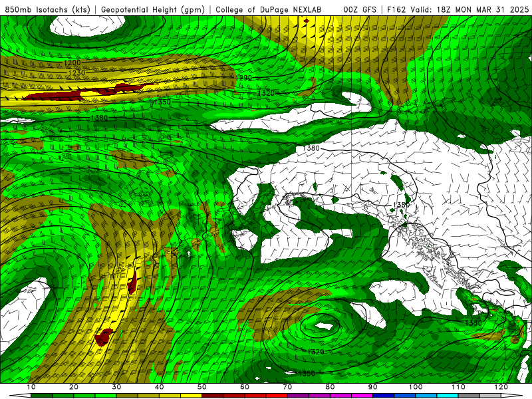Click the cyan colorbar swatch before 110
532x399 pixels.
[448, 396]
